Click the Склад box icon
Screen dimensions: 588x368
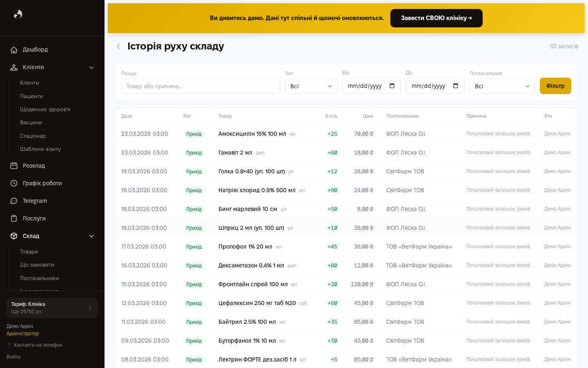point(14,236)
